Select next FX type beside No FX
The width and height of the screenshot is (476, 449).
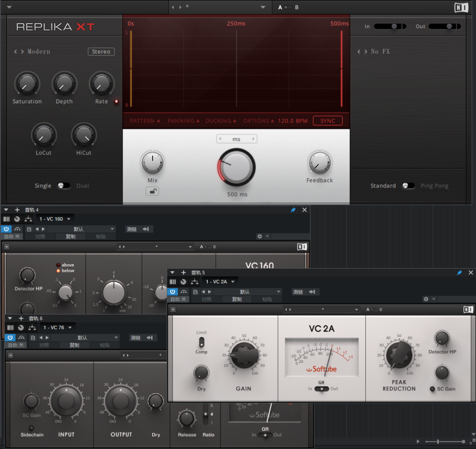point(366,52)
